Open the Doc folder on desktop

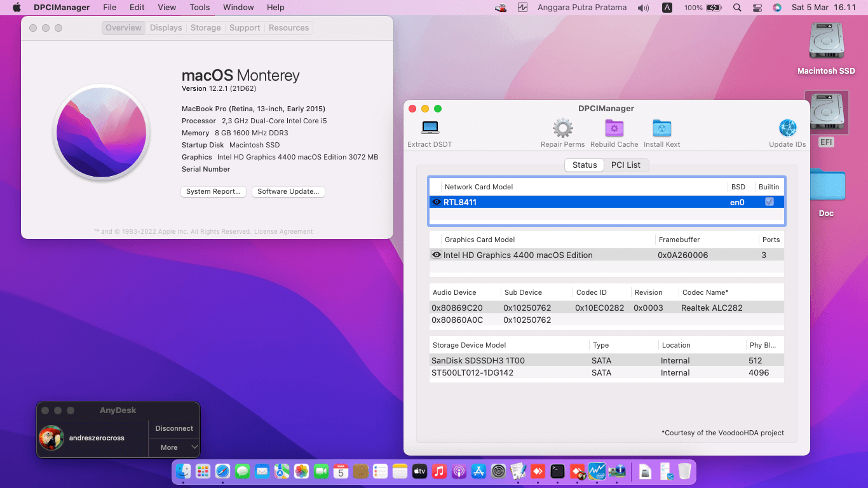827,185
